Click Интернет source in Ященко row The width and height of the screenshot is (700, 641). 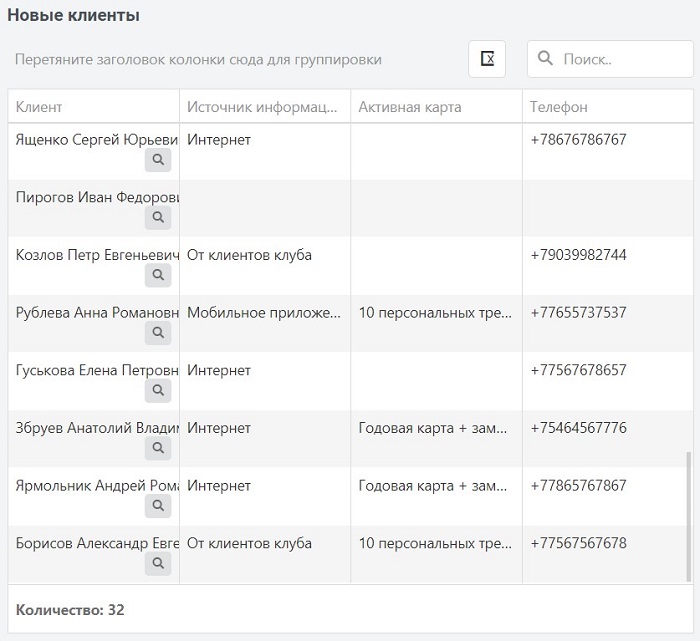pos(219,140)
